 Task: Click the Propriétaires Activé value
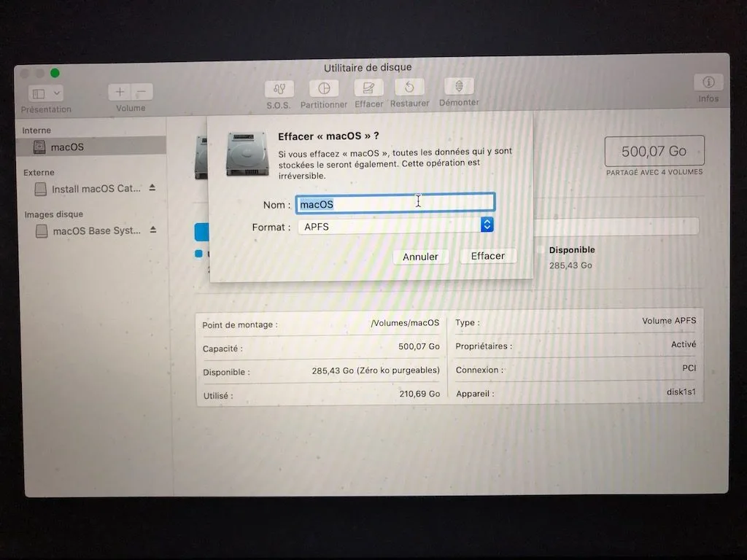tap(683, 344)
